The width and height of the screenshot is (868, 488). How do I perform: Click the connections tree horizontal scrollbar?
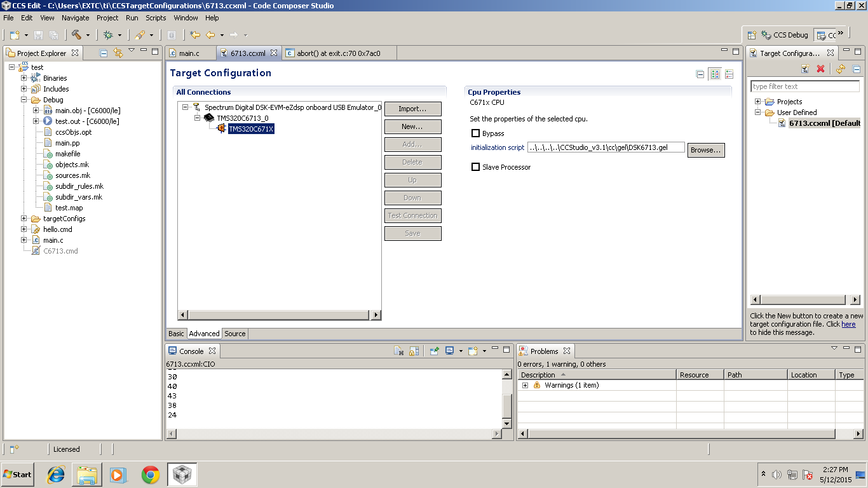coord(279,315)
